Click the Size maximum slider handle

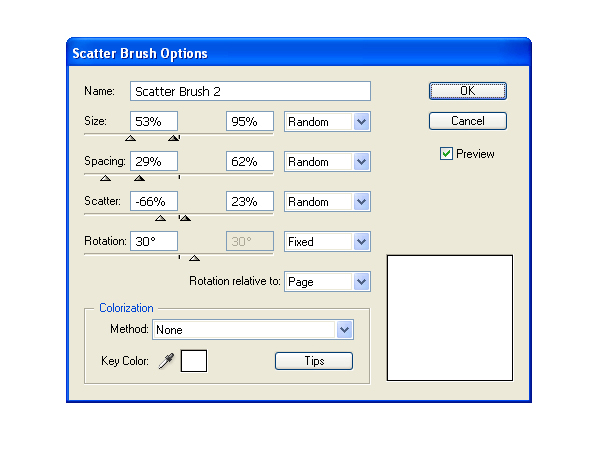[173, 138]
